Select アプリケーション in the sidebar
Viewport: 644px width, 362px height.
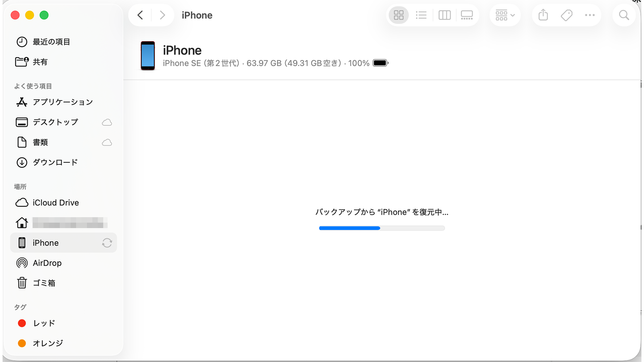click(x=62, y=102)
